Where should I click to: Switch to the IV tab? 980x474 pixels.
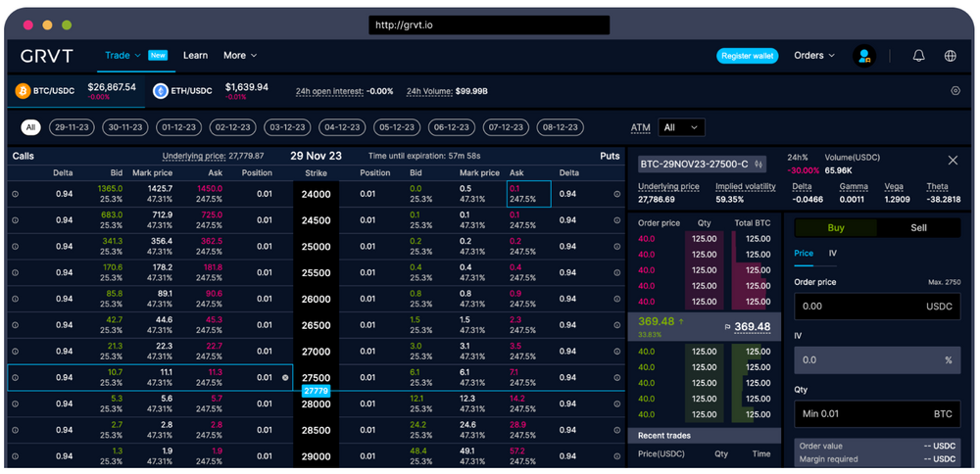833,253
